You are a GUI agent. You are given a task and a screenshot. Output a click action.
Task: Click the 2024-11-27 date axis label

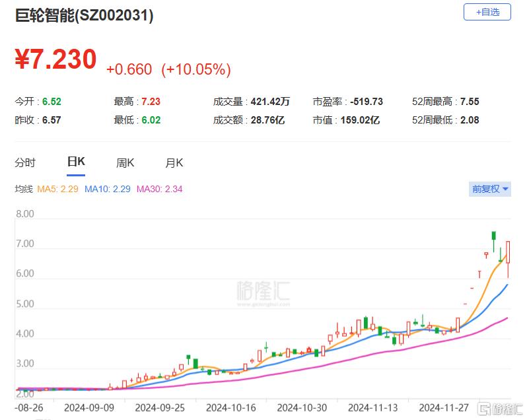coord(444,408)
